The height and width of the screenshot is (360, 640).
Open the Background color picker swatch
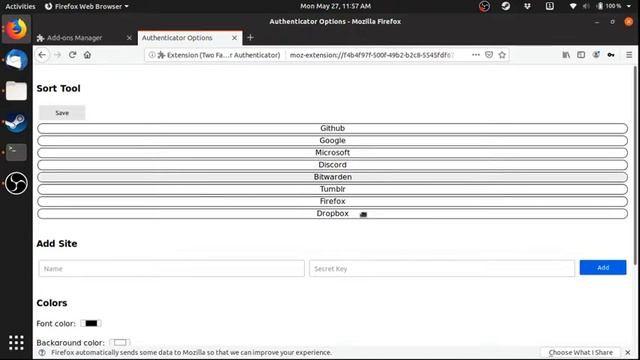click(120, 342)
